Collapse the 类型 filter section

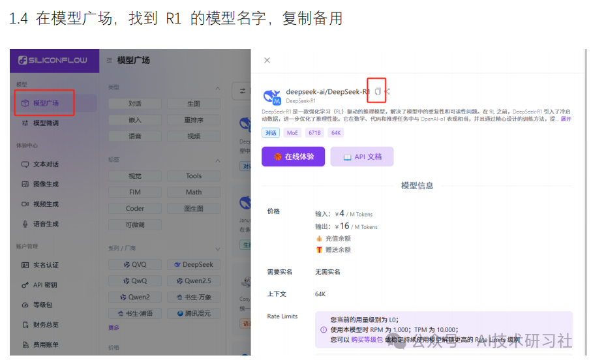[218, 88]
